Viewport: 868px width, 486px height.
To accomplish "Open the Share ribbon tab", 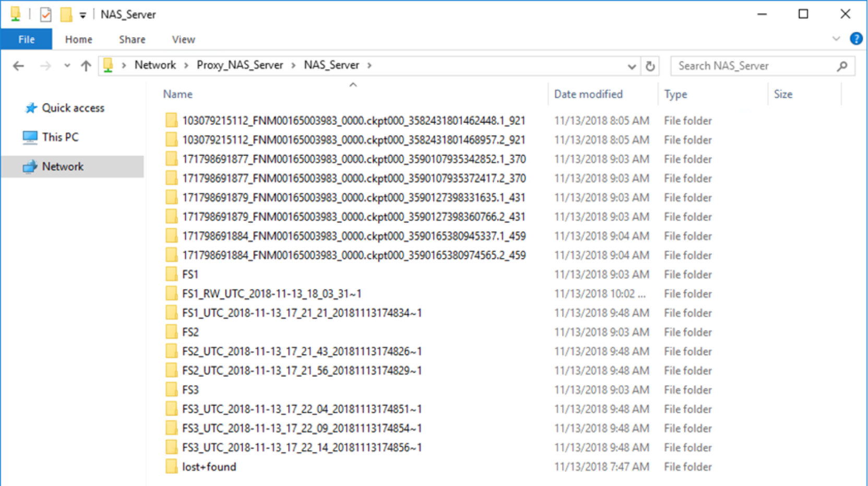I will [132, 40].
